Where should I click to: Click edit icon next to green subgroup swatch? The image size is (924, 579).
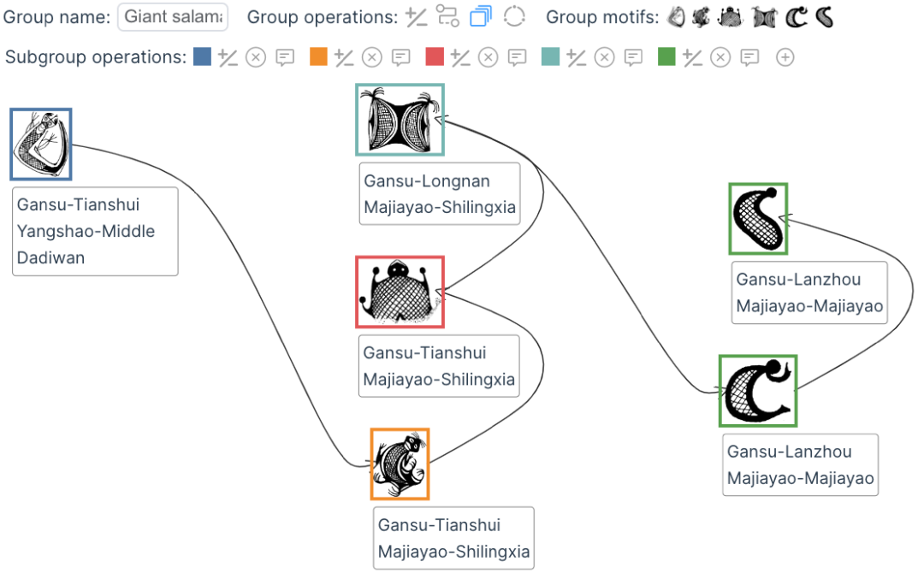[692, 57]
